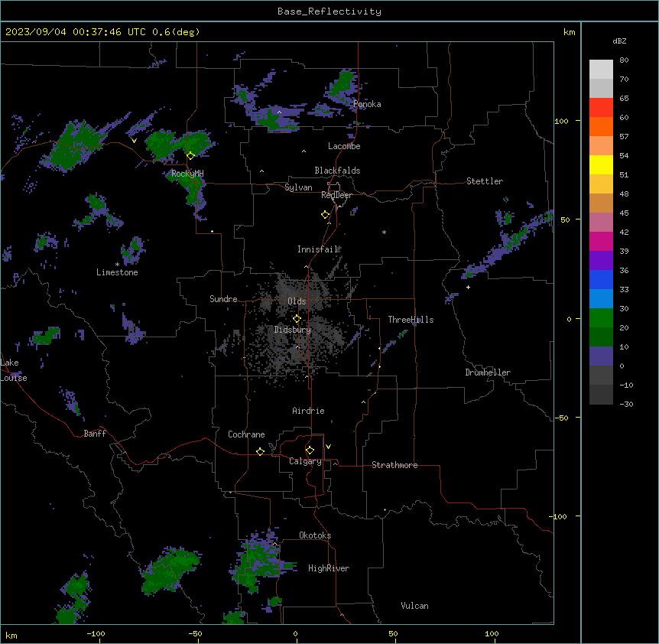Screen dimensions: 659x644
Task: Click the Cochrane label on the map
Action: (x=246, y=434)
